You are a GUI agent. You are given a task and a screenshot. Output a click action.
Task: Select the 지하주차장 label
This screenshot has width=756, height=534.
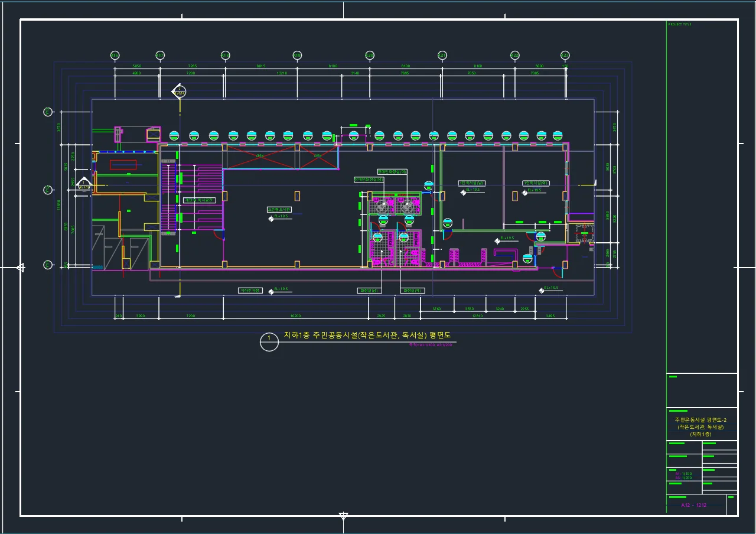coord(250,291)
